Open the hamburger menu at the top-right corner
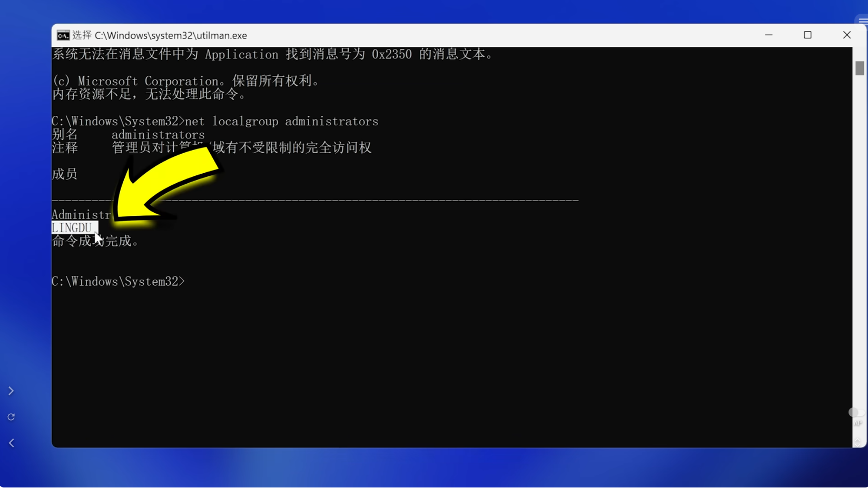 point(863,22)
